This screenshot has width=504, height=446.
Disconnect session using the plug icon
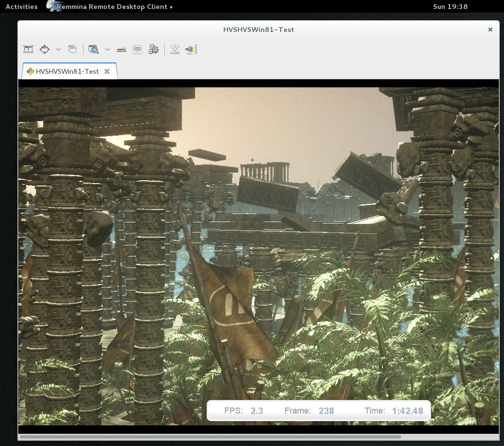pos(191,49)
